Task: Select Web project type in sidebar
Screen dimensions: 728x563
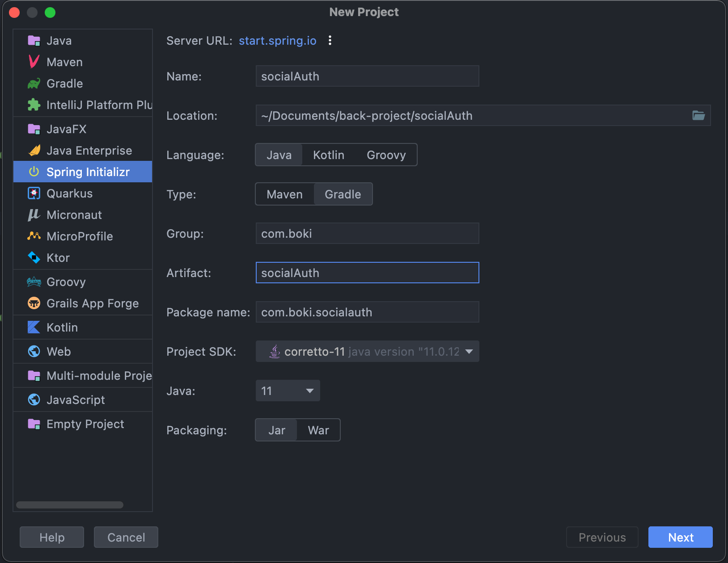Action: [x=83, y=352]
